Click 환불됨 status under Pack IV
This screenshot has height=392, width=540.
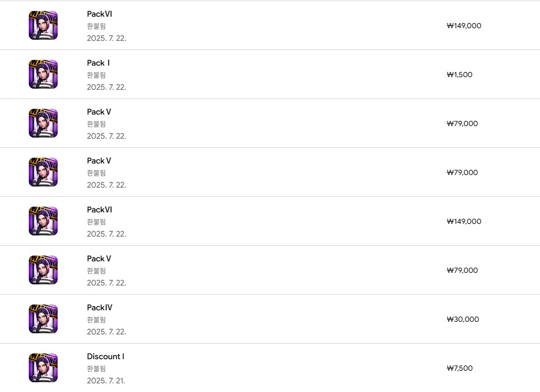[96, 319]
